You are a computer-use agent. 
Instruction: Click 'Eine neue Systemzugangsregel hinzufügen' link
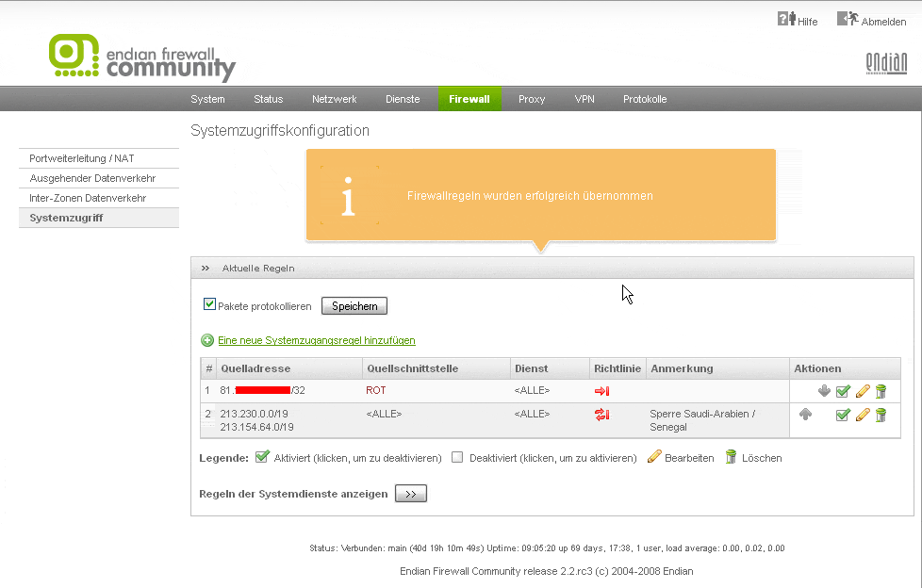click(x=316, y=340)
